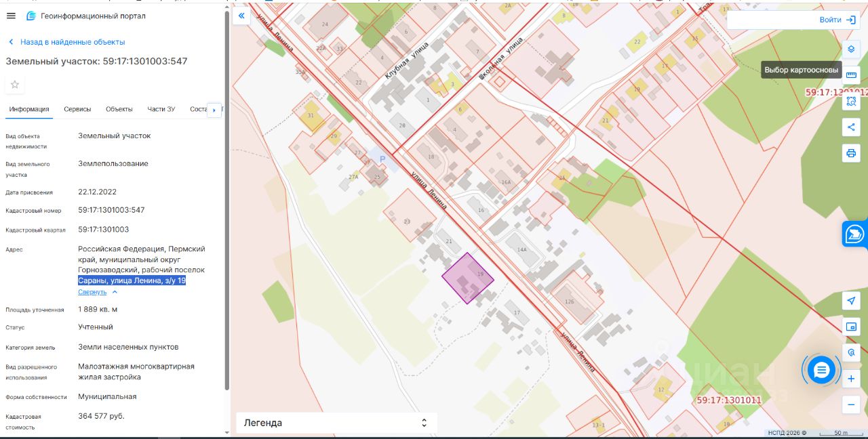The height and width of the screenshot is (439, 868).
Task: Add land plot to favorites star
Action: [x=15, y=85]
